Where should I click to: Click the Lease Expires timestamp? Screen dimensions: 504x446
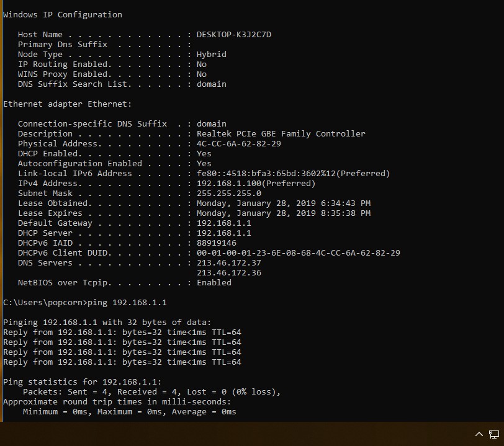point(283,213)
